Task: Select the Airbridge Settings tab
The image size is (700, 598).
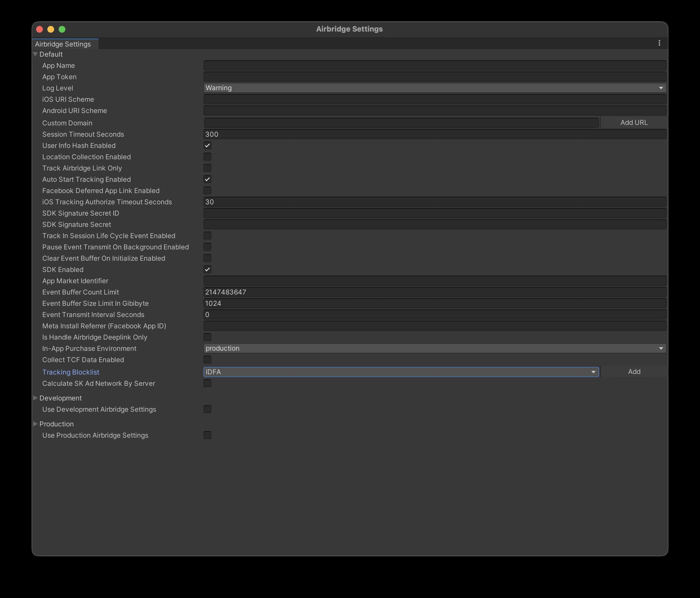Action: click(x=63, y=44)
